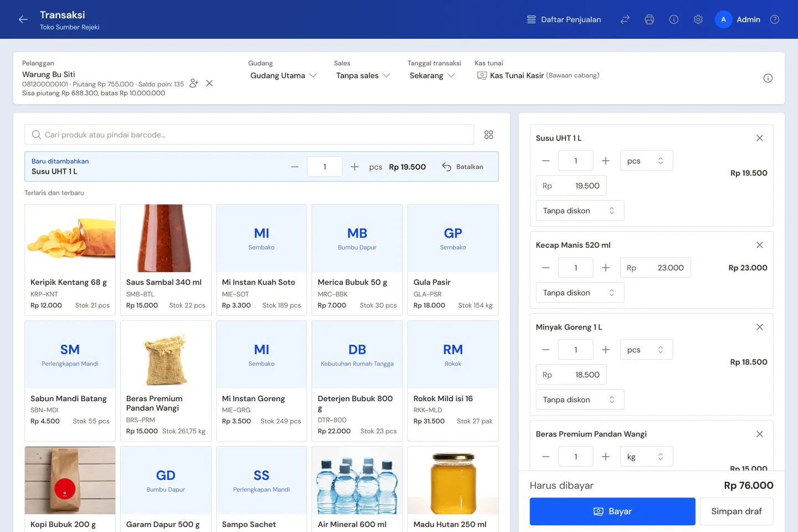Remove Susu UHT 1 L from cart
This screenshot has height=532, width=798.
760,138
